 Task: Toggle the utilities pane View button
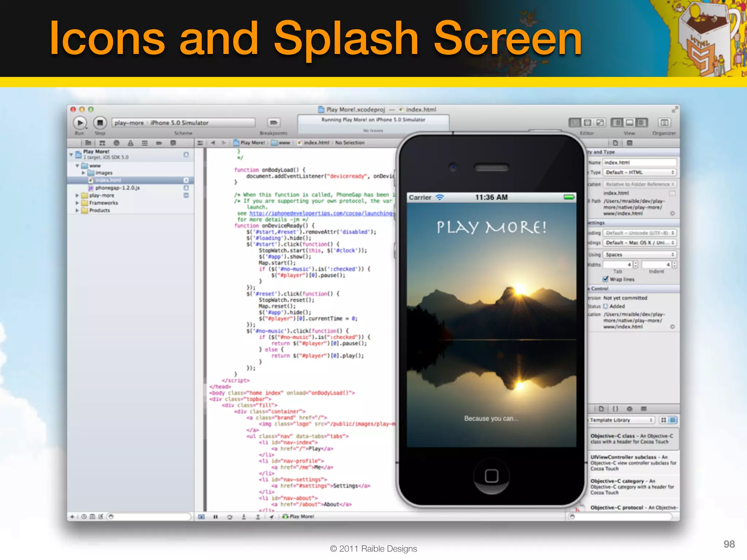[642, 123]
